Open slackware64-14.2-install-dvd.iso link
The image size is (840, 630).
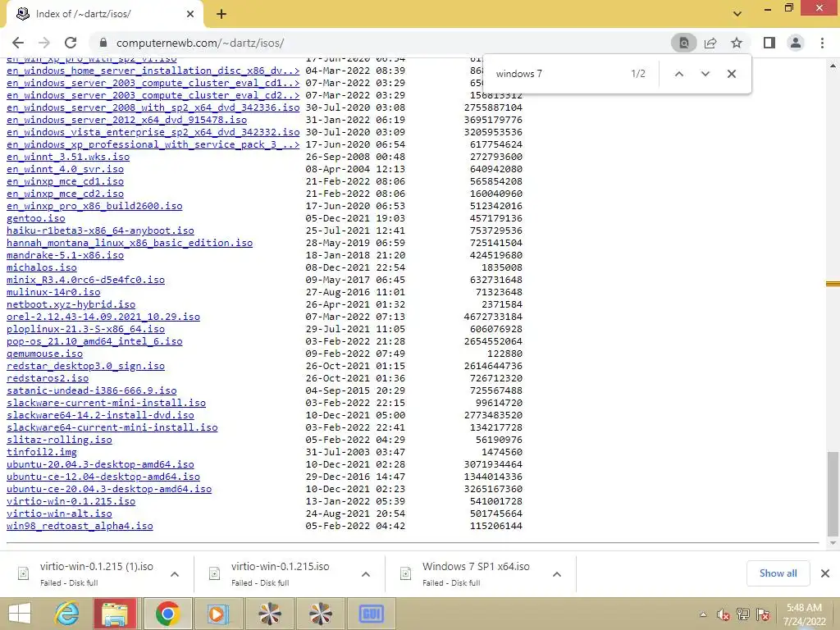coord(100,415)
